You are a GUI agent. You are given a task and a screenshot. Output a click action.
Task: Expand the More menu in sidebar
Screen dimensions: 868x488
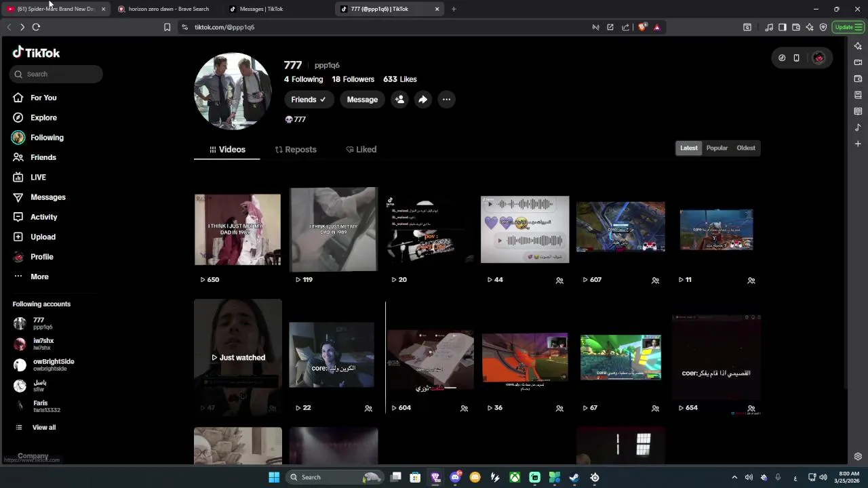39,277
